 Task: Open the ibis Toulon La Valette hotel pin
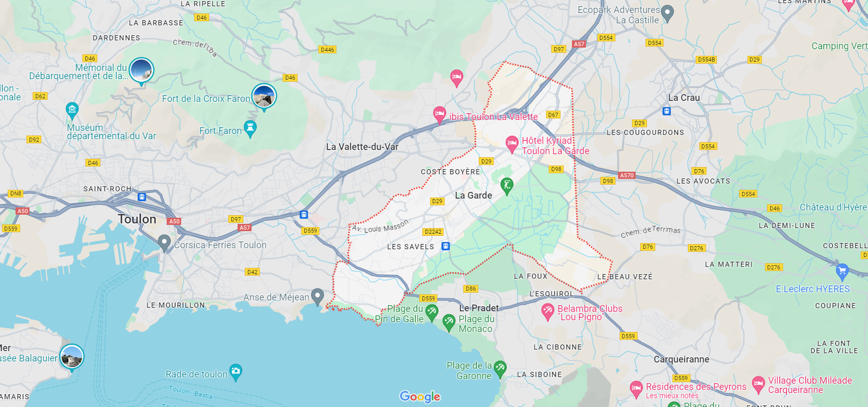[439, 114]
